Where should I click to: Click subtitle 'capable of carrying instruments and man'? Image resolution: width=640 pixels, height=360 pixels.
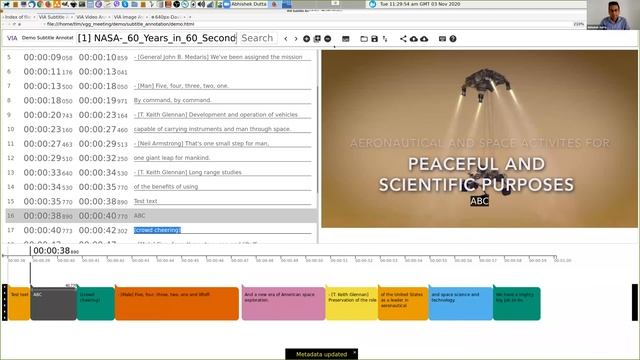(212, 129)
